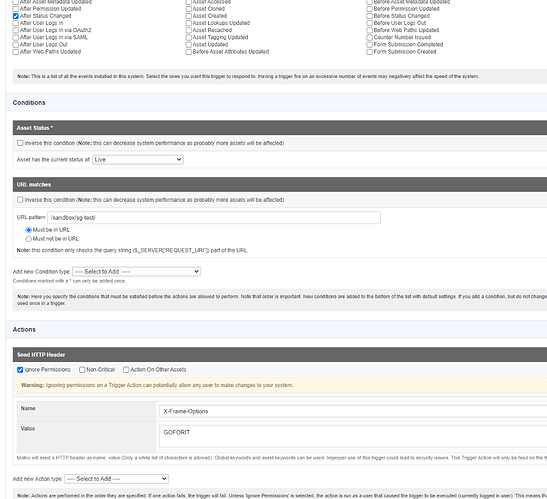The image size is (547, 499).
Task: Open the current asset status dropdown showing Live
Action: (138, 159)
